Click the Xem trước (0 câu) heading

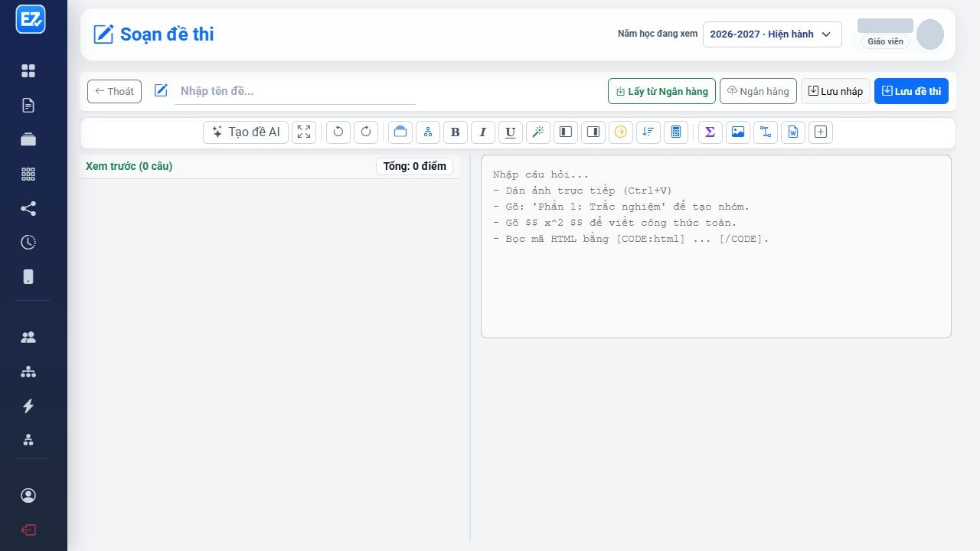(129, 166)
